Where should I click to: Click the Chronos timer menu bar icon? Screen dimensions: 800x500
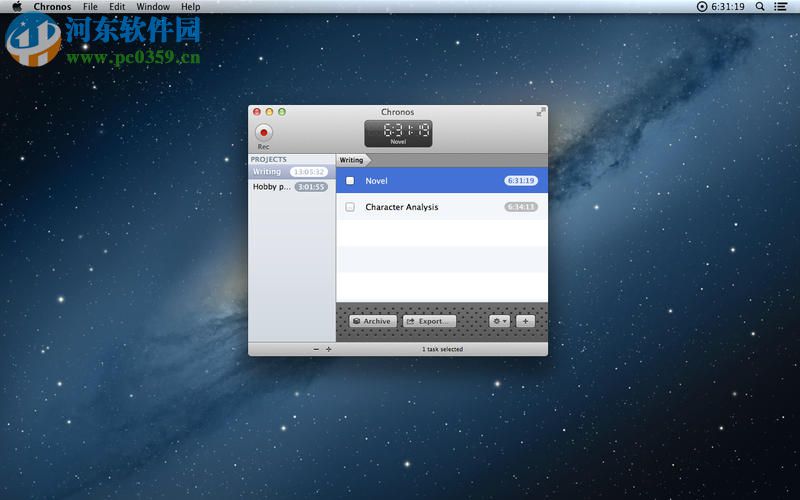[702, 7]
